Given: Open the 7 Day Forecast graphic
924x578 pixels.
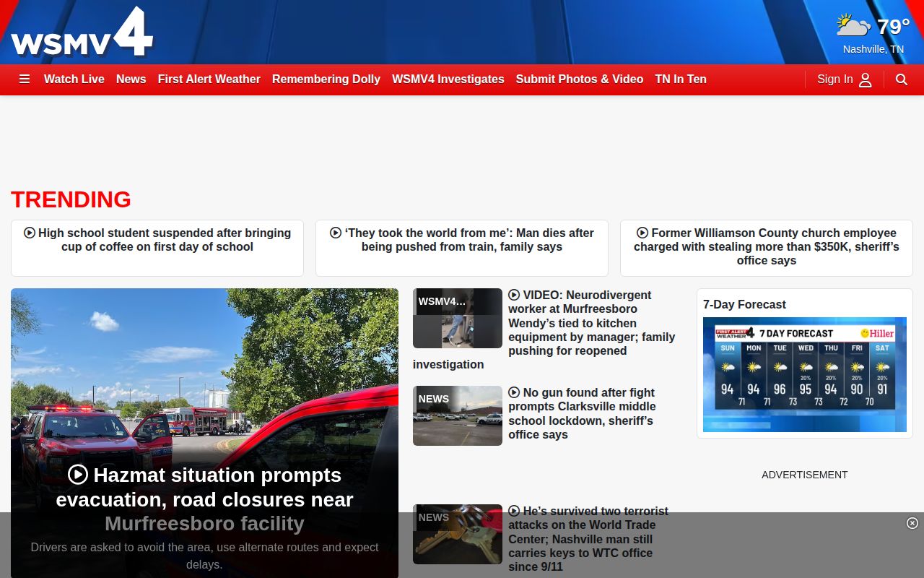Looking at the screenshot, I should point(805,374).
